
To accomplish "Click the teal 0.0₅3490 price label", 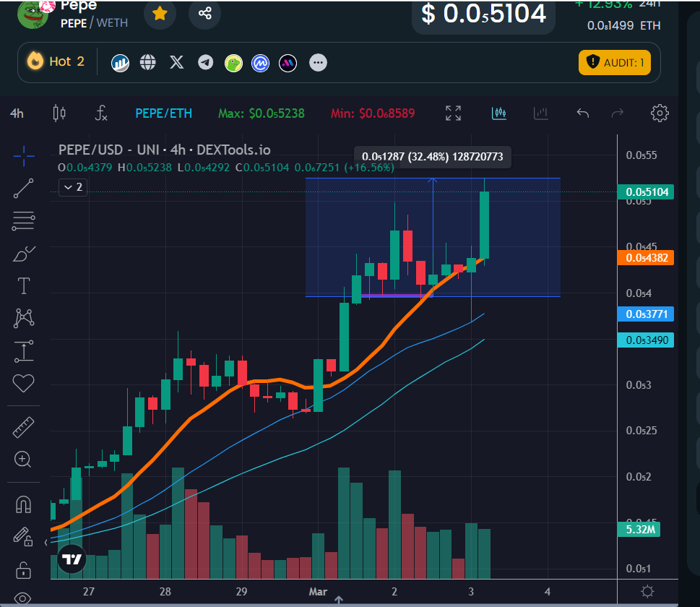I will 646,340.
